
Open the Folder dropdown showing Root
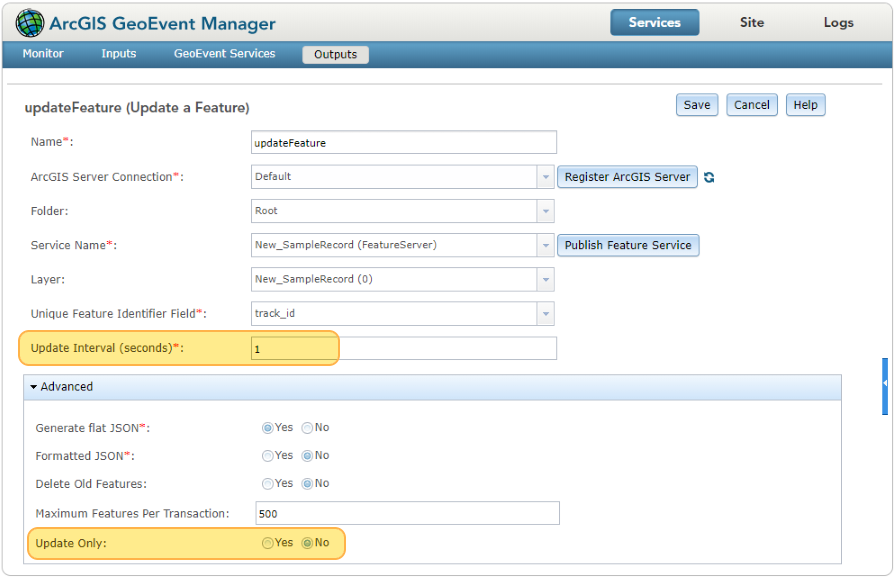click(x=546, y=211)
